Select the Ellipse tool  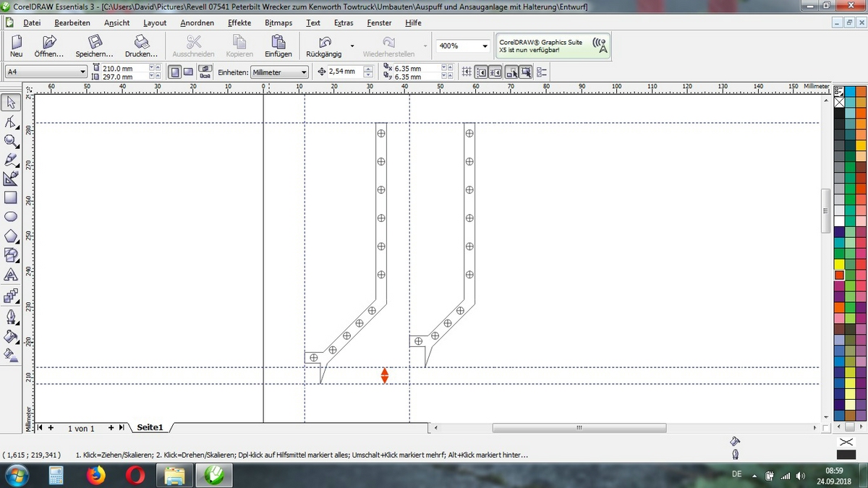(x=11, y=216)
